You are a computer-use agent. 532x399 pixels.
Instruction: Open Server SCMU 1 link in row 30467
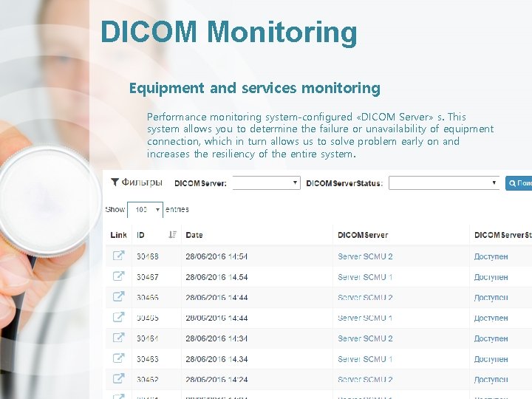click(365, 277)
